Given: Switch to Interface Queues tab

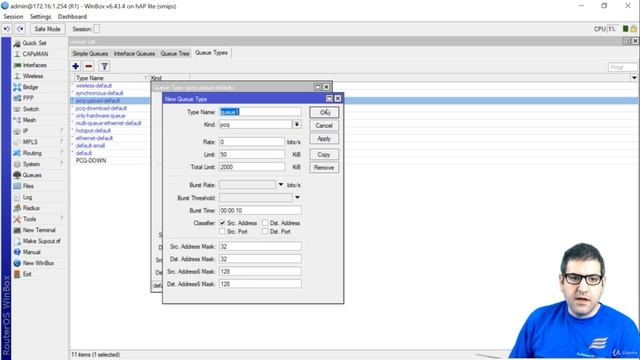Looking at the screenshot, I should (134, 53).
